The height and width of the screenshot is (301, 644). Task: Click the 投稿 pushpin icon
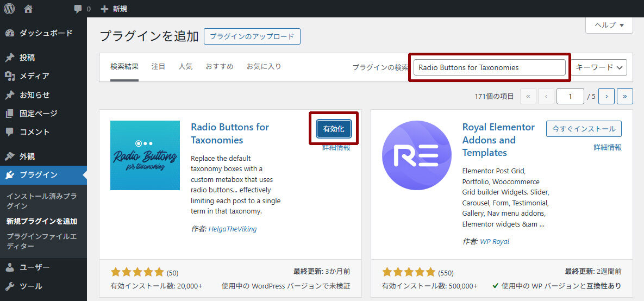pos(10,58)
